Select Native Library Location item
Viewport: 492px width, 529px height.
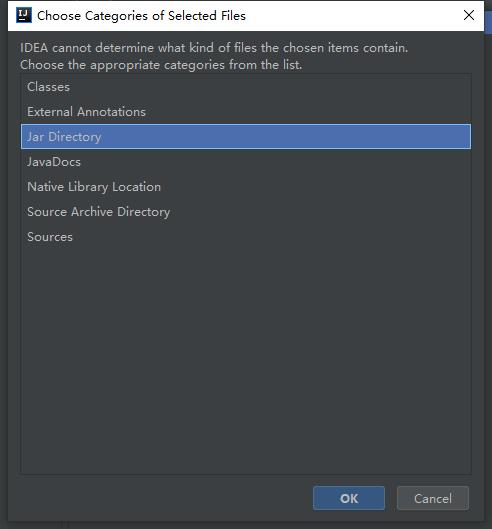click(246, 187)
